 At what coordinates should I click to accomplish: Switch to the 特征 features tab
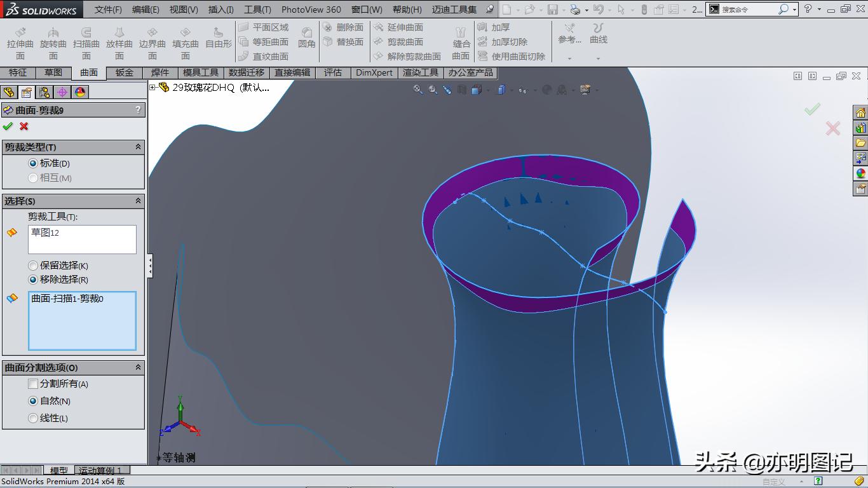(x=18, y=72)
